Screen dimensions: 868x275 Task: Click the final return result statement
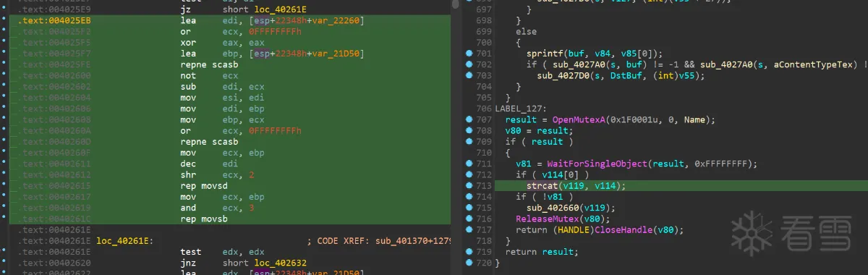click(x=542, y=252)
